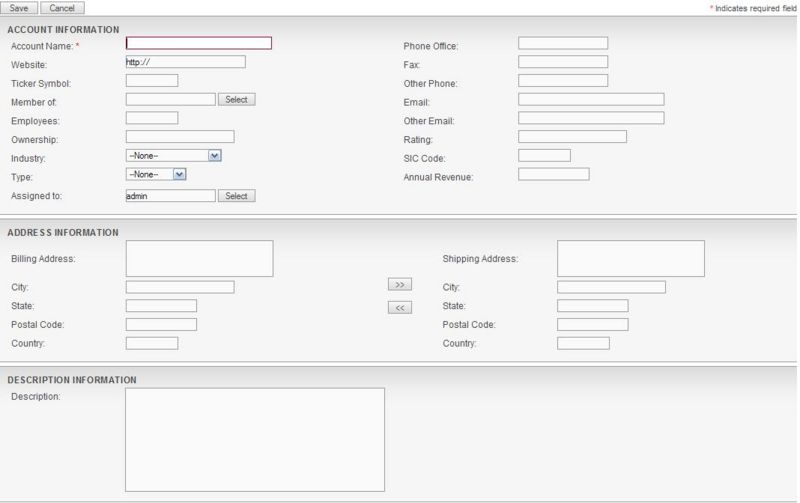The width and height of the screenshot is (800, 503).
Task: Focus the Annual Revenue field
Action: 554,174
